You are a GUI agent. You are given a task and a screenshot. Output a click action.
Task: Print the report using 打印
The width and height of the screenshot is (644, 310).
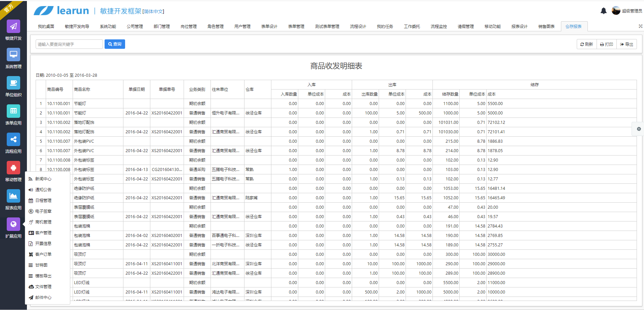[x=606, y=44]
